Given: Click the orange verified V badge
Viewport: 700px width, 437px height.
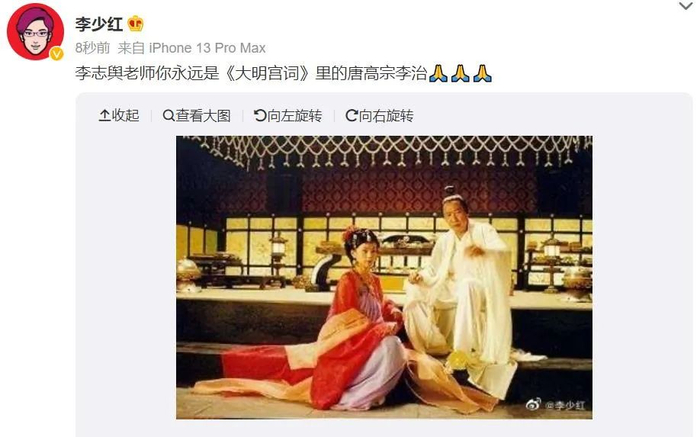Looking at the screenshot, I should tap(56, 54).
